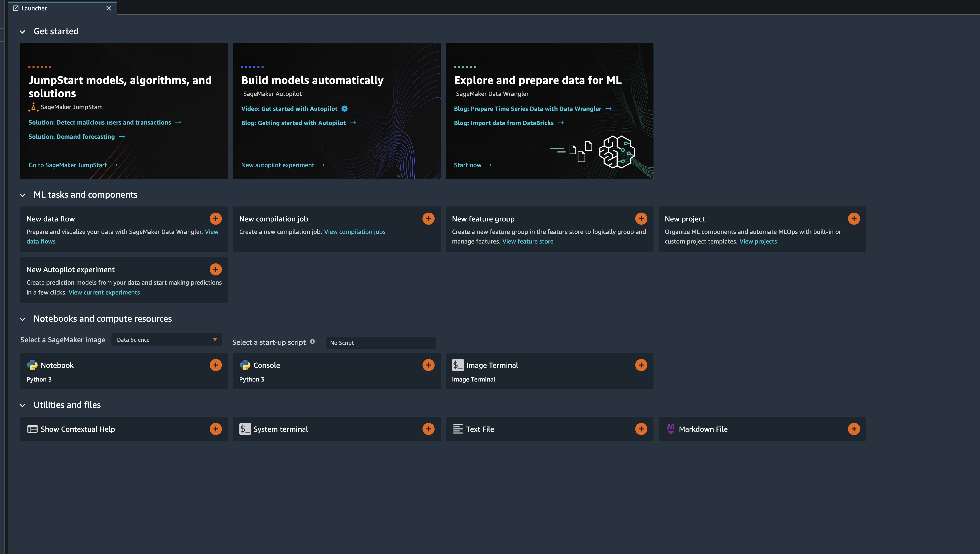Image resolution: width=980 pixels, height=554 pixels.
Task: Play the Get started with Autopilot video
Action: (344, 109)
